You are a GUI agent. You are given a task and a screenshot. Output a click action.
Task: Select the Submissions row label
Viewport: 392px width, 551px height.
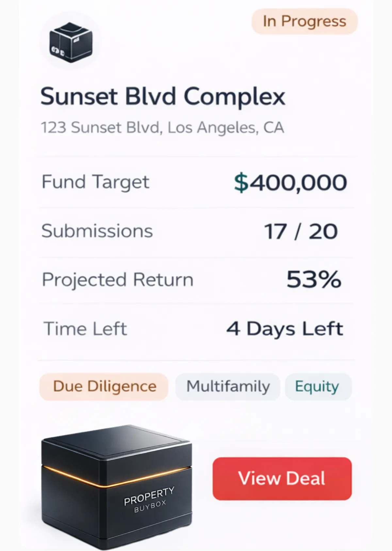coord(97,231)
